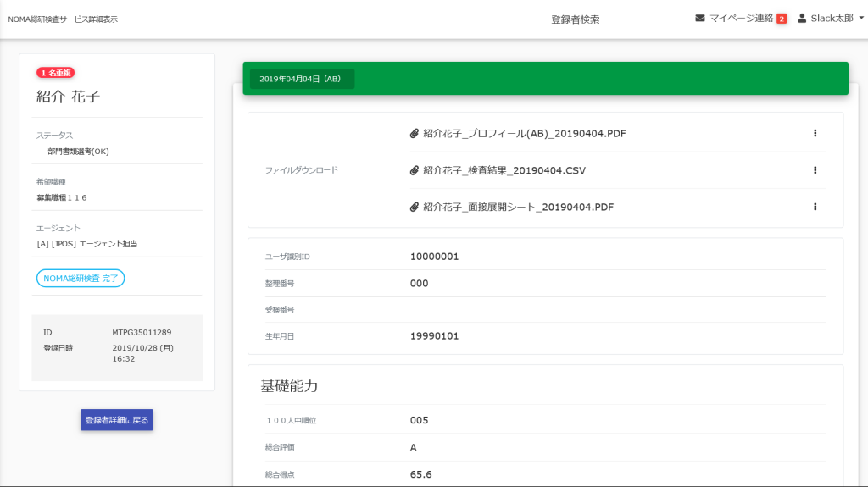The height and width of the screenshot is (487, 868).
Task: Click the red 1名重複 duplicate badge
Action: click(x=55, y=73)
